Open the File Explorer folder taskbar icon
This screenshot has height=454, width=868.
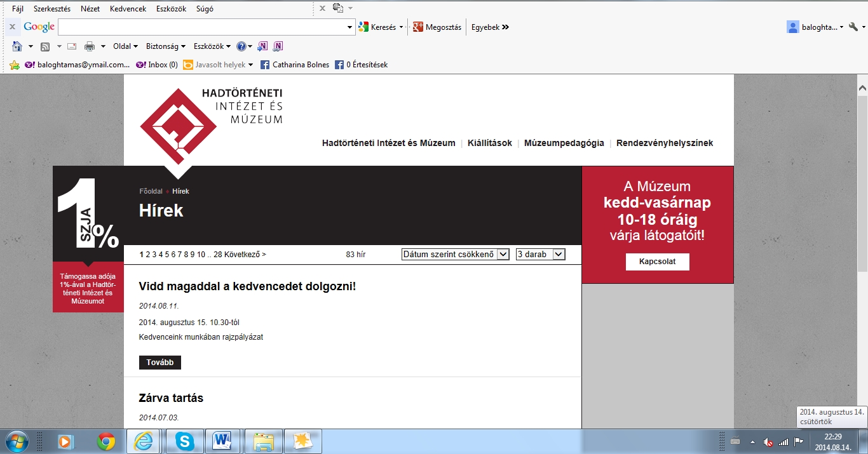(263, 441)
